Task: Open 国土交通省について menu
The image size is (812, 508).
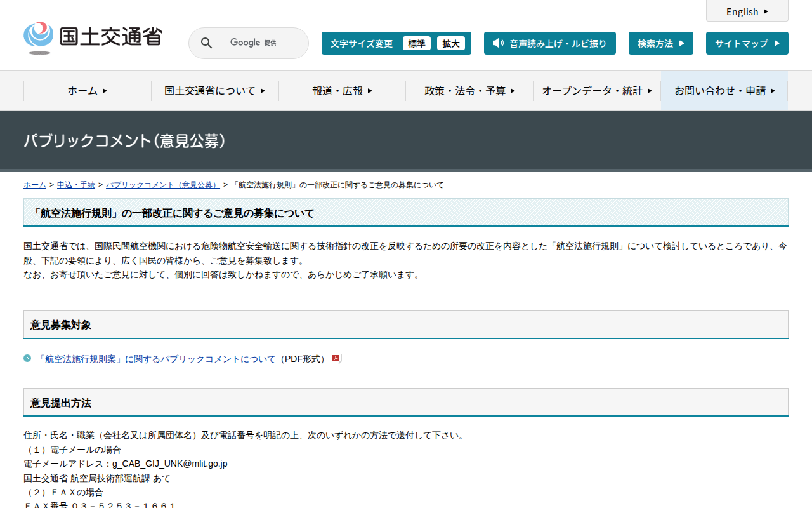Action: (215, 91)
